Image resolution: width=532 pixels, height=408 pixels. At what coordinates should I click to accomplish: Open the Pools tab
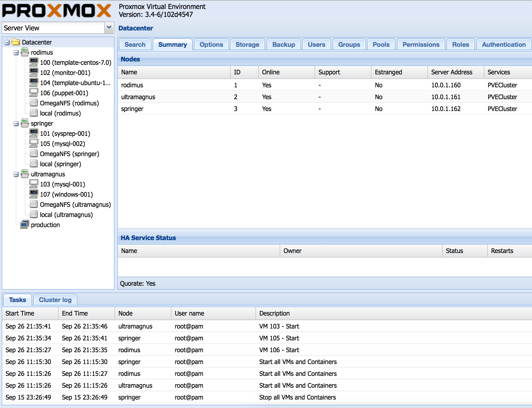[381, 45]
